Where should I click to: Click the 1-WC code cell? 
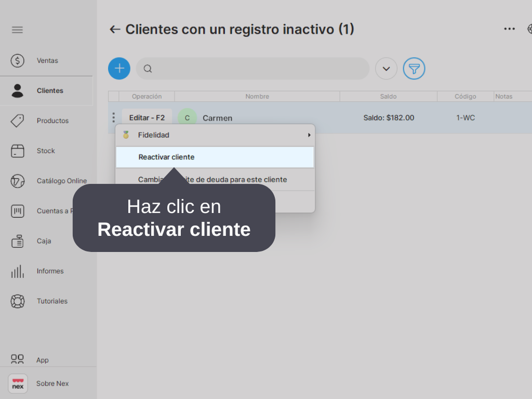pos(465,118)
